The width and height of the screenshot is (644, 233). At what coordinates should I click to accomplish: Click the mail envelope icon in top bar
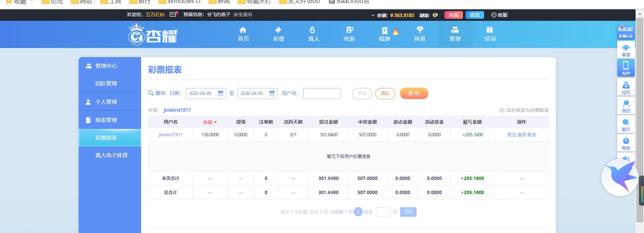click(x=173, y=14)
